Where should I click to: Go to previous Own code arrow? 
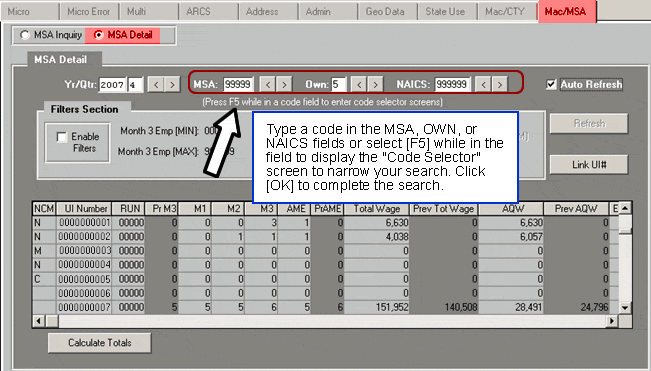[359, 85]
